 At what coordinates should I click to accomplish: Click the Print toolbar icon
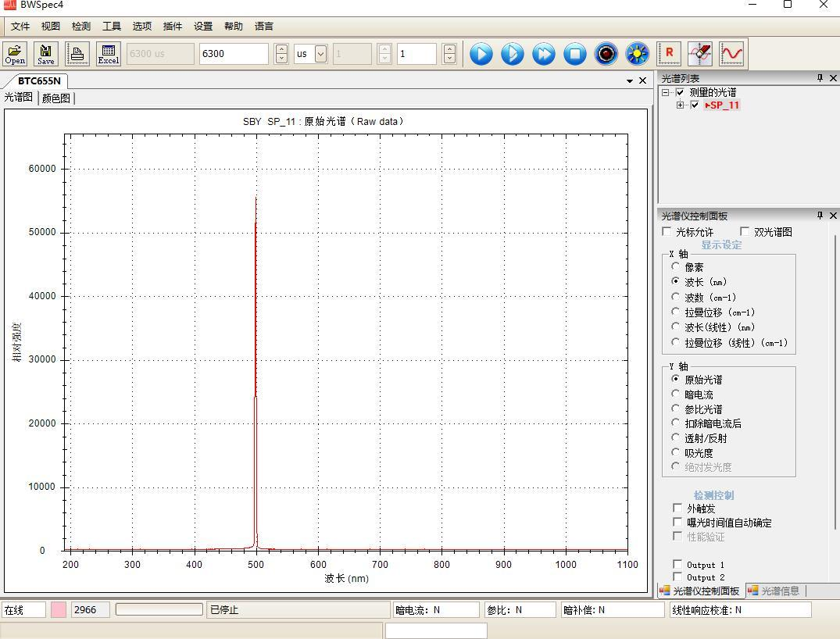pyautogui.click(x=77, y=54)
